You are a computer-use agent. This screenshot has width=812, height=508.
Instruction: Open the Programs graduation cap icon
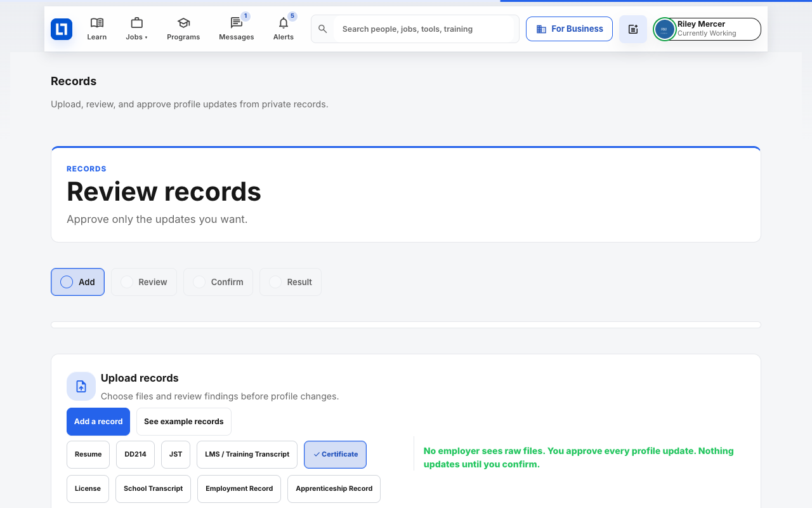pos(183,29)
